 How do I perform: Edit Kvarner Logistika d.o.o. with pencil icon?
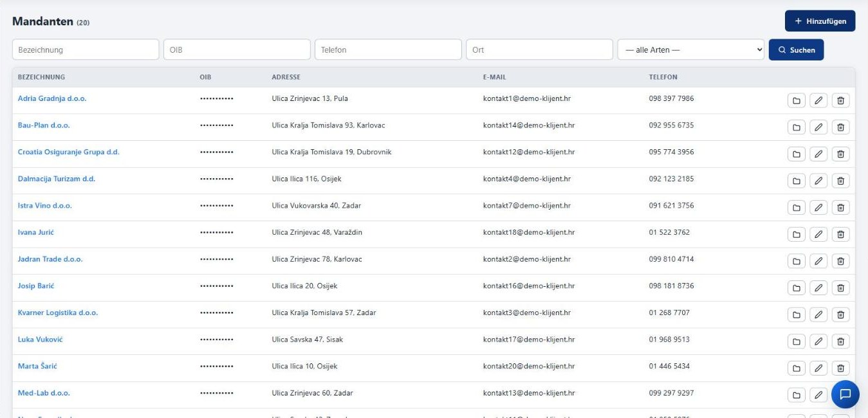[x=818, y=315]
